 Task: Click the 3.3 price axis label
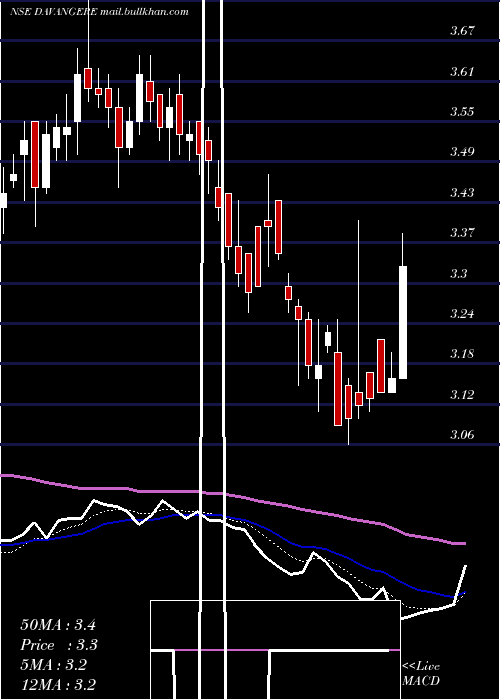pyautogui.click(x=459, y=273)
